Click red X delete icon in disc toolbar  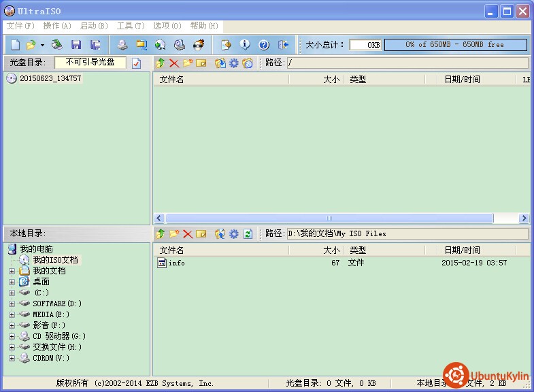(174, 63)
